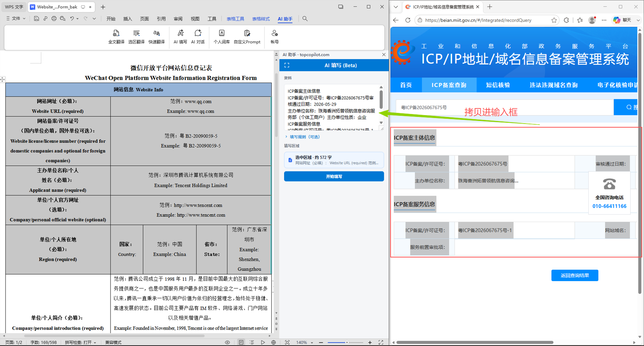Open the AI 填写 tool in the ribbon
Screen dimensions: 644x346
181,37
